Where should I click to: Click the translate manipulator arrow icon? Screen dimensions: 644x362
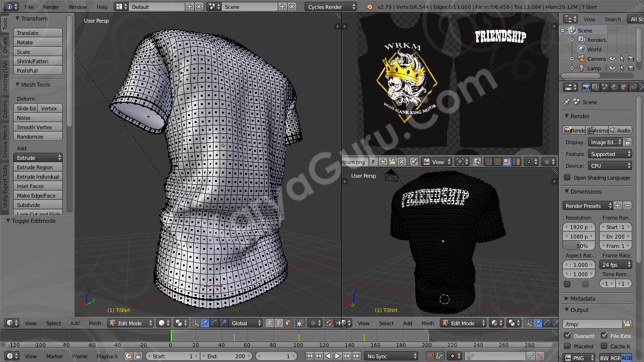pyautogui.click(x=205, y=323)
